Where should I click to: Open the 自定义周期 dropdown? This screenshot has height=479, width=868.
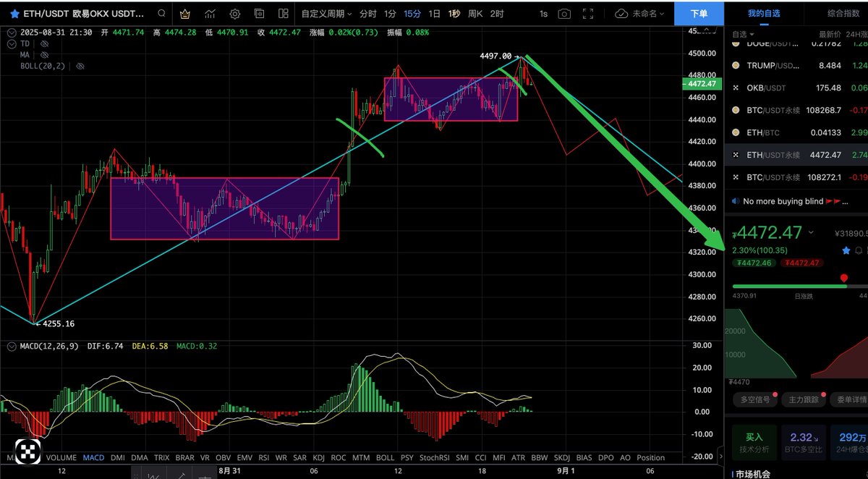point(326,14)
